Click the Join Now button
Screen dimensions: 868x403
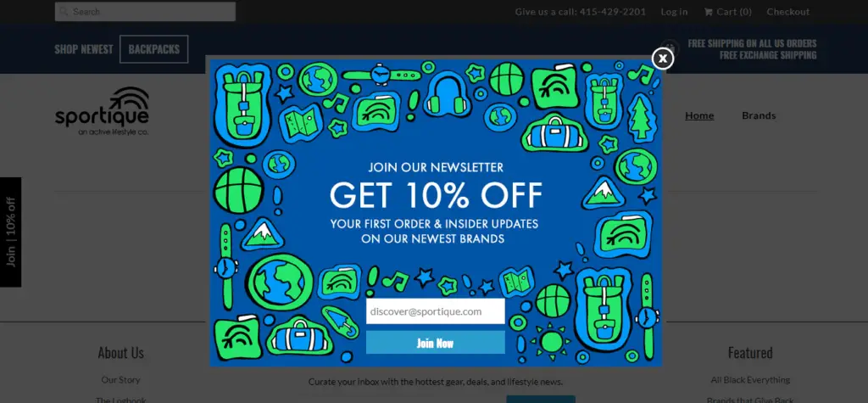pyautogui.click(x=435, y=343)
